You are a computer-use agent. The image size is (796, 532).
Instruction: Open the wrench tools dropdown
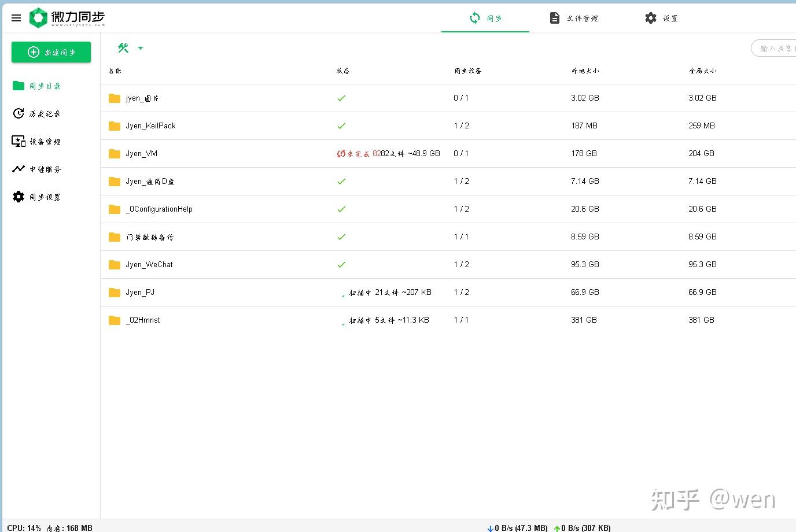click(x=129, y=49)
